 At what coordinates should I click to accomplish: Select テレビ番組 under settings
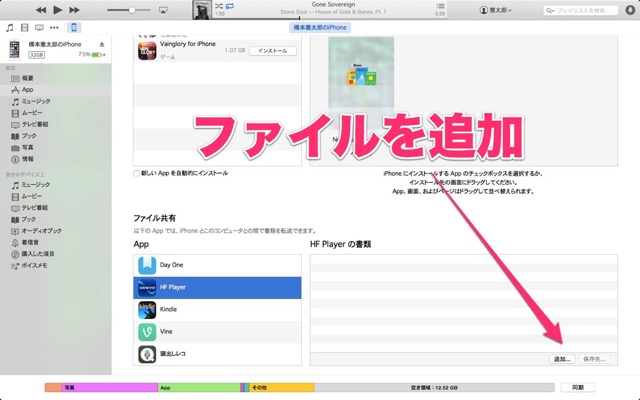[x=56, y=124]
